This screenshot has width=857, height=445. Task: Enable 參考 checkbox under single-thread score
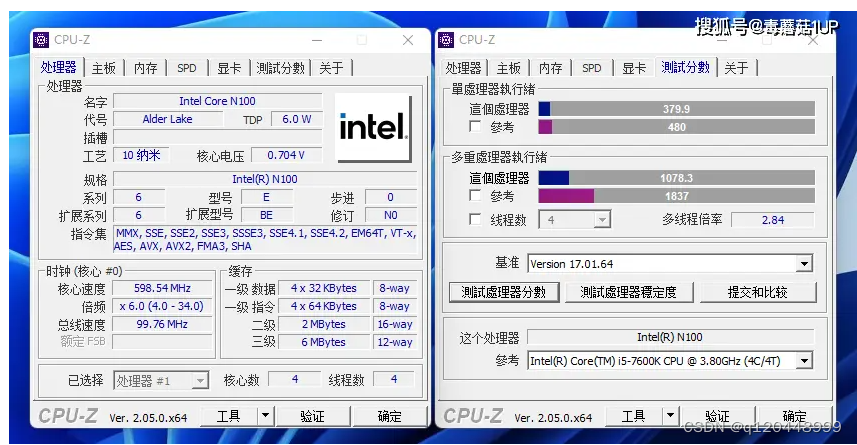[475, 127]
